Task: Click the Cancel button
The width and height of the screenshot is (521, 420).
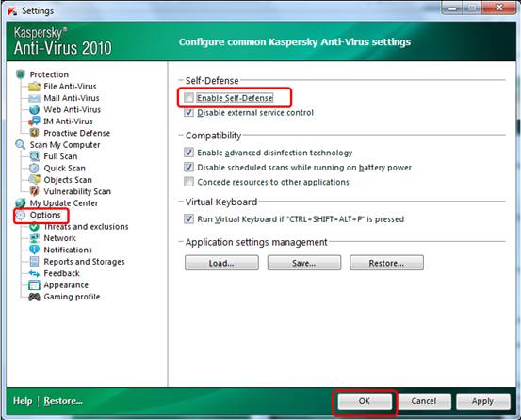Action: [424, 401]
